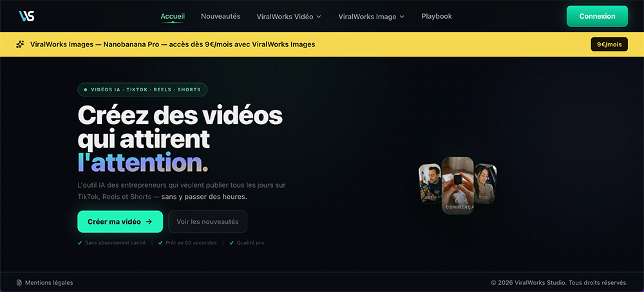This screenshot has height=292, width=644.
Task: Go to the Accueil tab
Action: click(173, 17)
